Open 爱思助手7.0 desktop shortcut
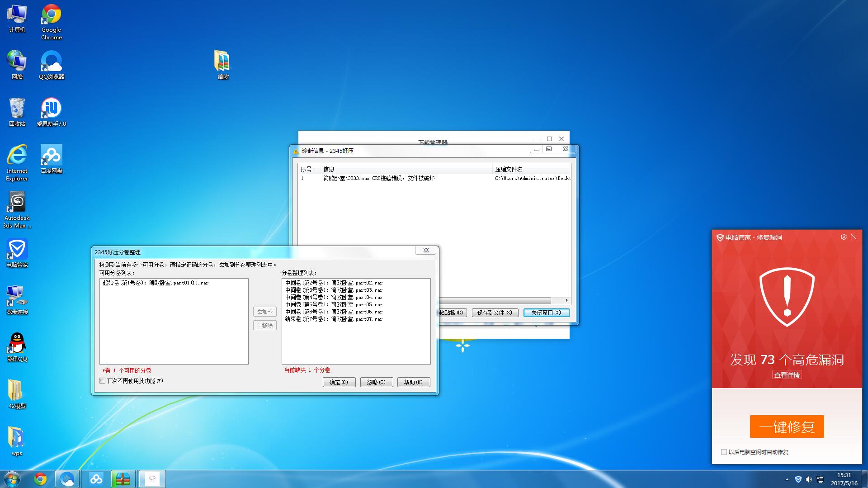The width and height of the screenshot is (868, 488). (x=51, y=112)
